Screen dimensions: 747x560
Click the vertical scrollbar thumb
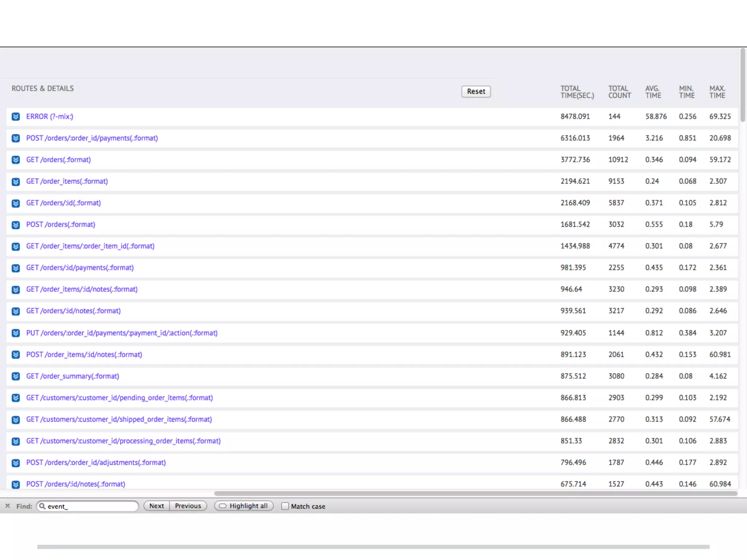tap(743, 85)
